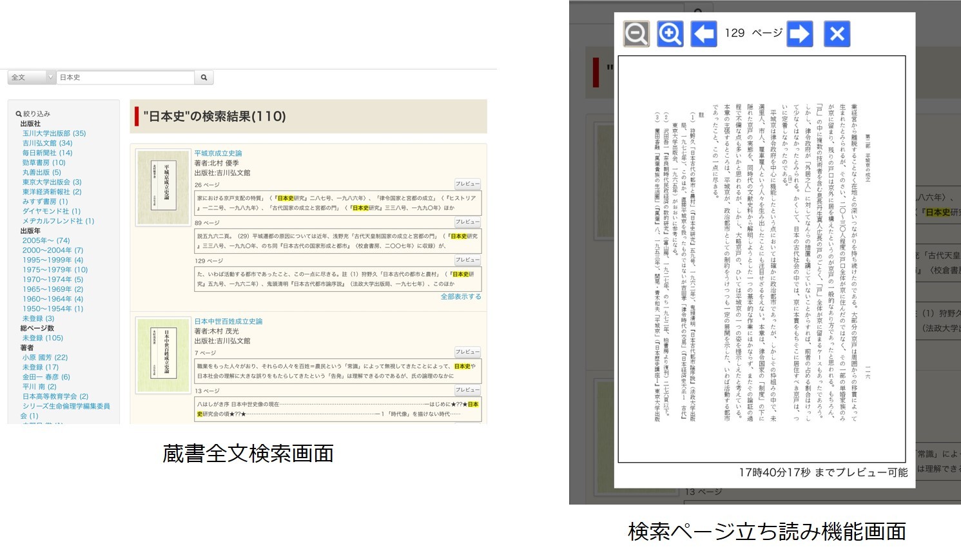Click the scanned book page in preview
The height and width of the screenshot is (560, 961).
click(x=762, y=259)
